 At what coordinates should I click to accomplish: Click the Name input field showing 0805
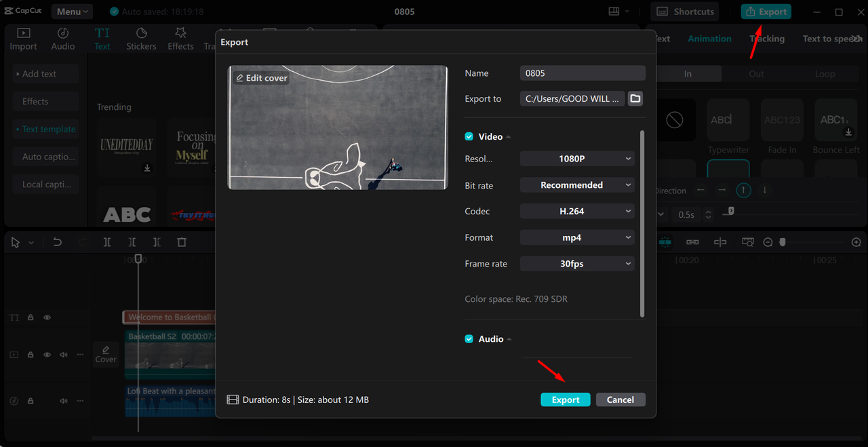tap(583, 73)
